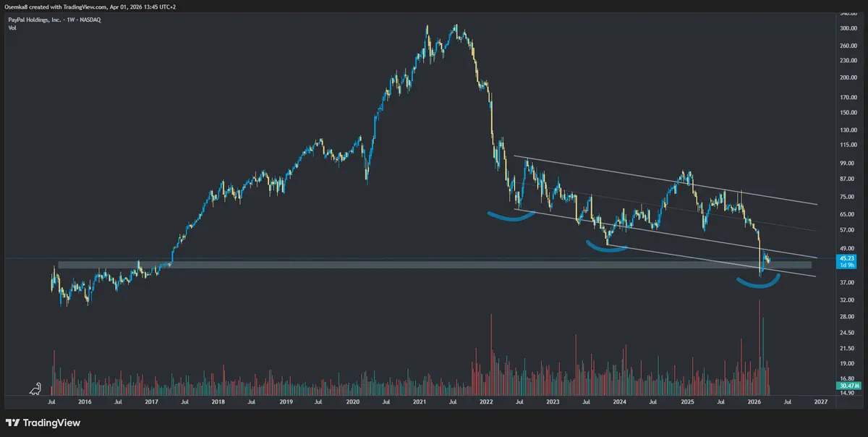The image size is (868, 437).
Task: Click the 230.00 price axis label
Action: click(848, 61)
